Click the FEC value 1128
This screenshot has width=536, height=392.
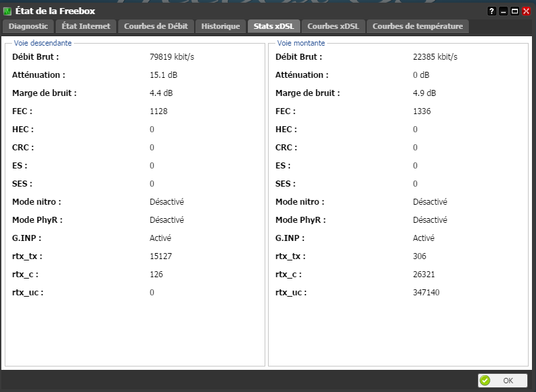(x=159, y=111)
